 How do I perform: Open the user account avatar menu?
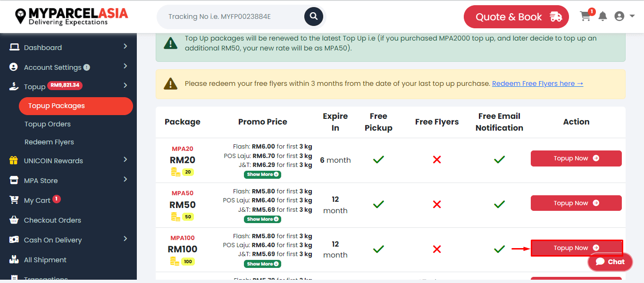coord(619,16)
